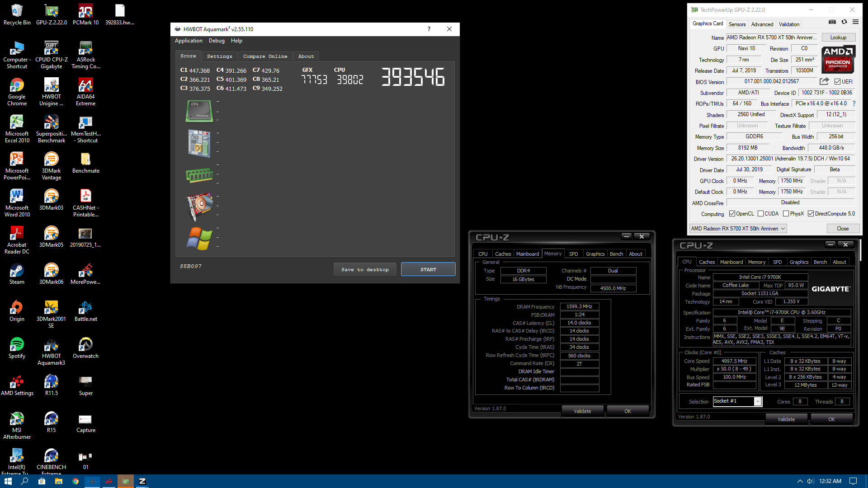Switch to the Settings tab in Aquamark
This screenshot has width=868, height=488.
point(219,56)
